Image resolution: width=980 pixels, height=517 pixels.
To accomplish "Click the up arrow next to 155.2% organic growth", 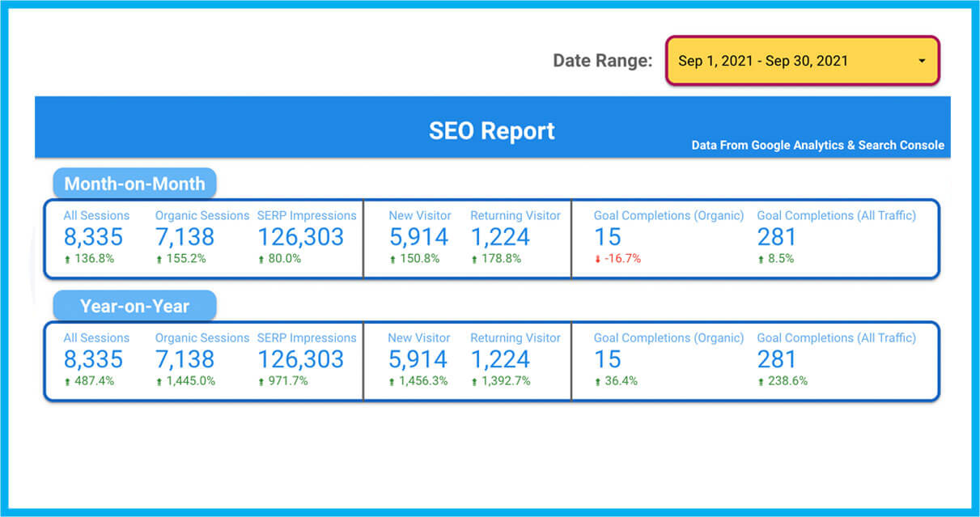I will 159,259.
